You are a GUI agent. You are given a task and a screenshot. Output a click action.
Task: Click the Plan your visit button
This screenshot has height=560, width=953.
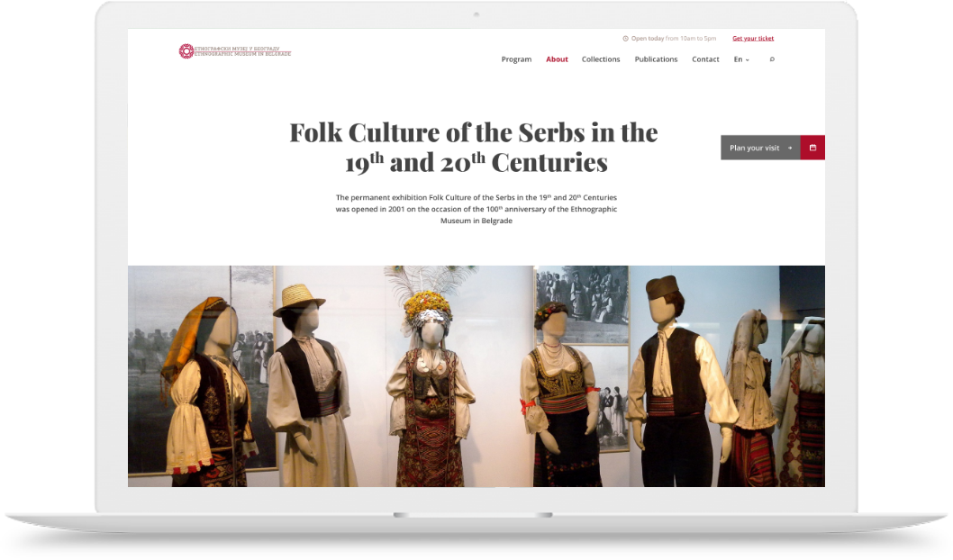760,148
